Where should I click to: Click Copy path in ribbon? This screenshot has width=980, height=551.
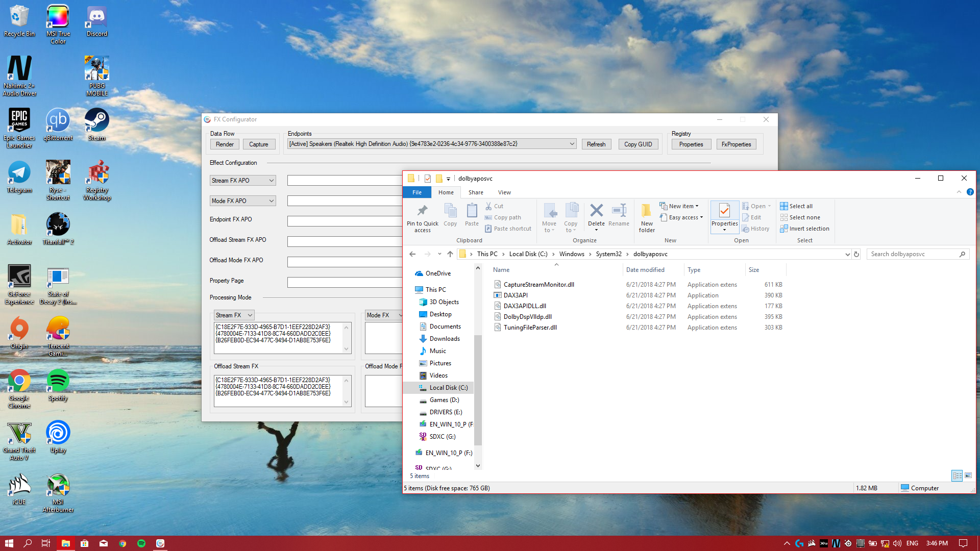tap(503, 217)
